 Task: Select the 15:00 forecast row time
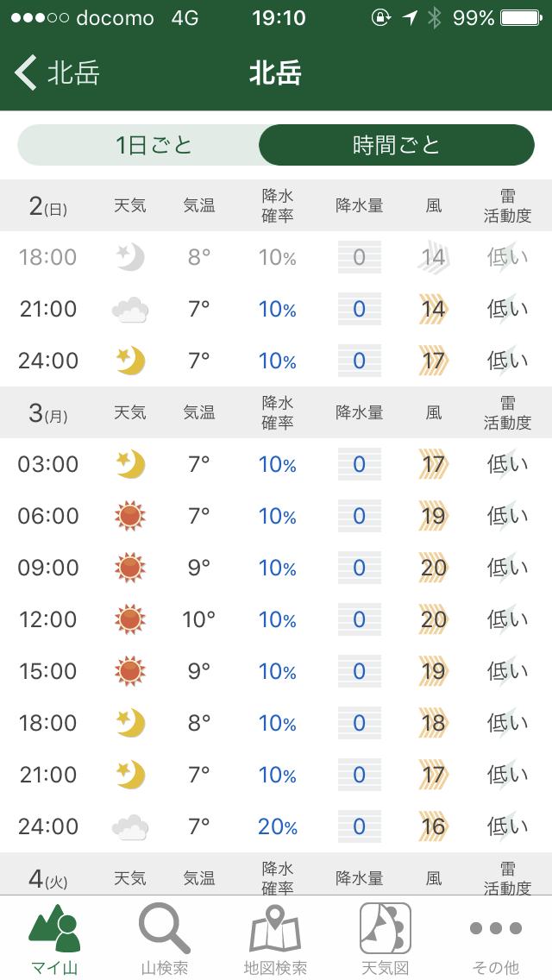[48, 671]
